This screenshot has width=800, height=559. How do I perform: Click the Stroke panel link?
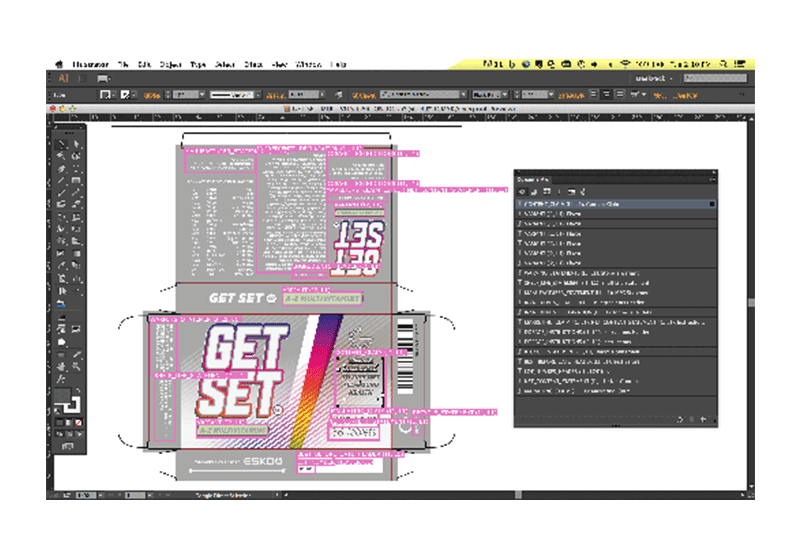coord(152,95)
